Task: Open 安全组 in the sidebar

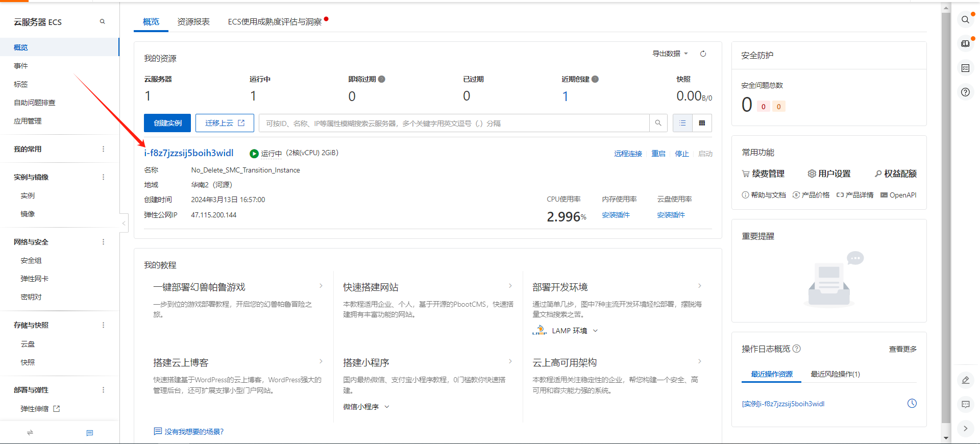Action: coord(31,260)
